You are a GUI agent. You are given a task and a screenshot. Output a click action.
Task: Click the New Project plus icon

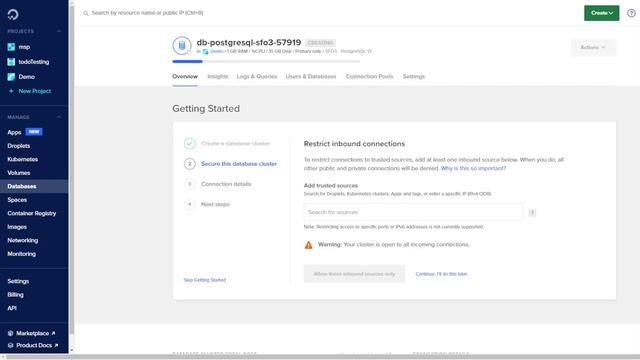click(11, 91)
